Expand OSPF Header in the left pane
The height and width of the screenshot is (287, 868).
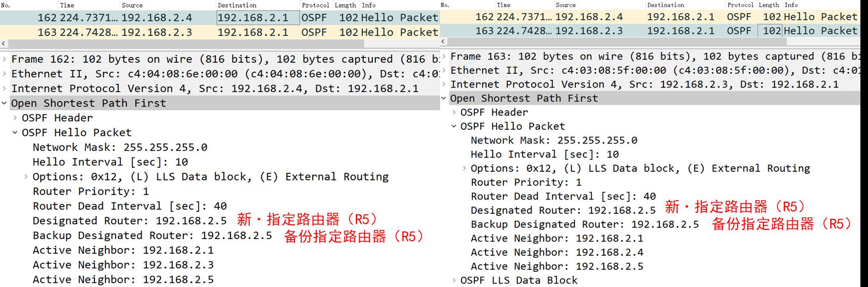pyautogui.click(x=15, y=118)
